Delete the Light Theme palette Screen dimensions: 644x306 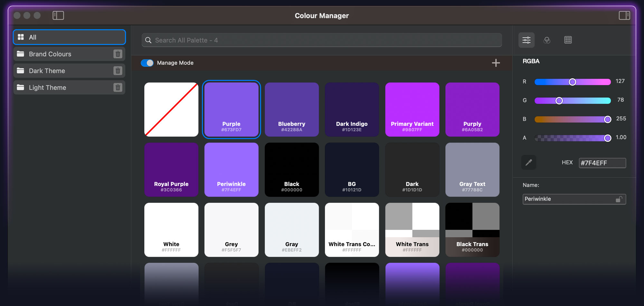118,87
